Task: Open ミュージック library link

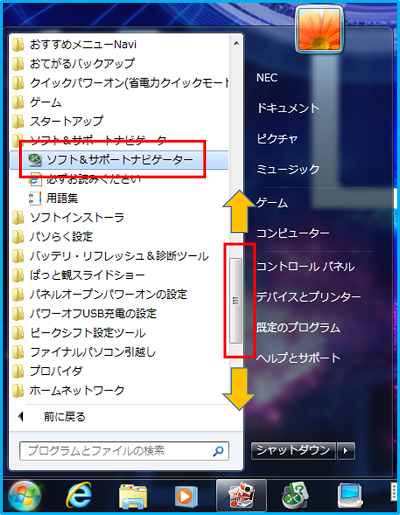Action: coord(288,169)
